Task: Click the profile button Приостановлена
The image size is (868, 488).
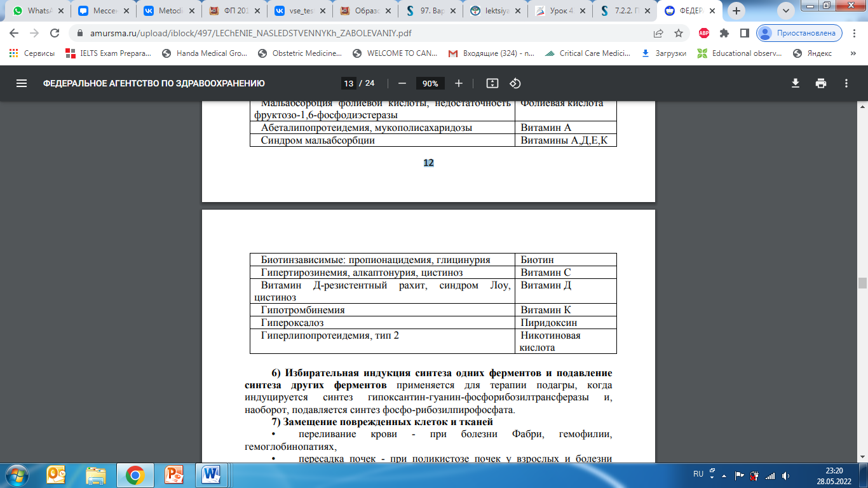Action: [799, 33]
